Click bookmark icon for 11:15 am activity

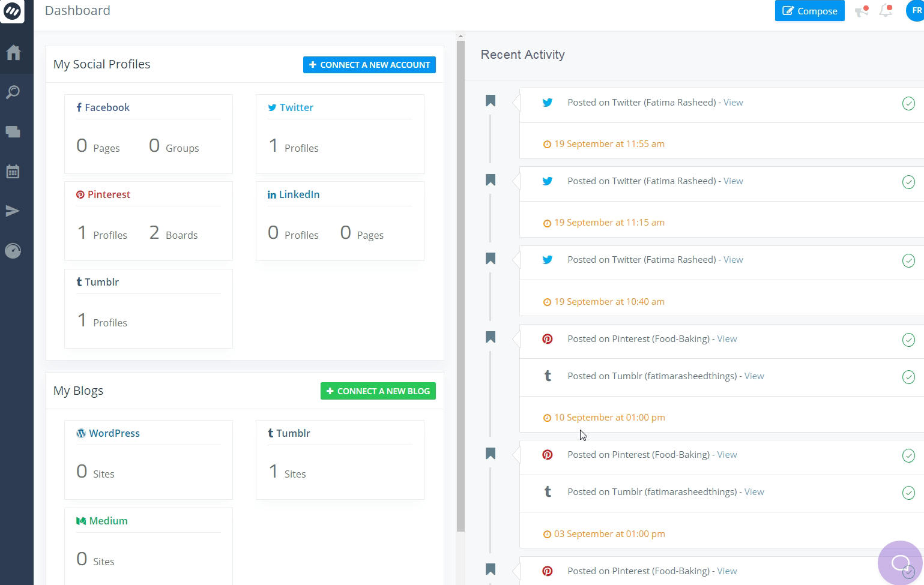coord(491,179)
